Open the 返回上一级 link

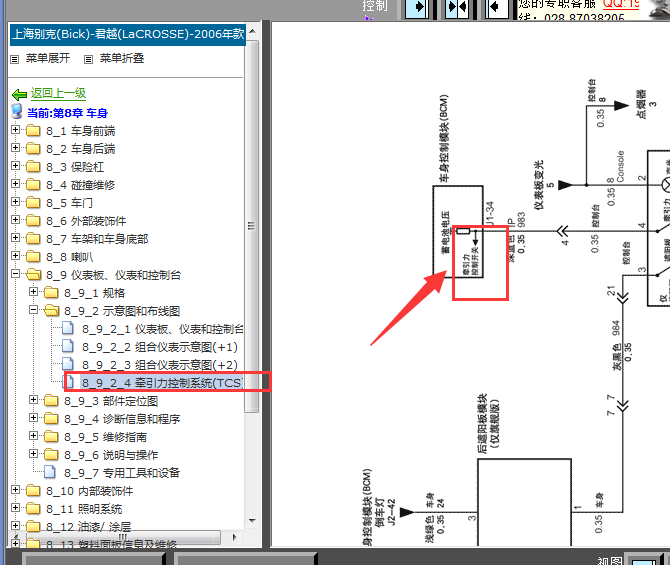click(x=58, y=93)
